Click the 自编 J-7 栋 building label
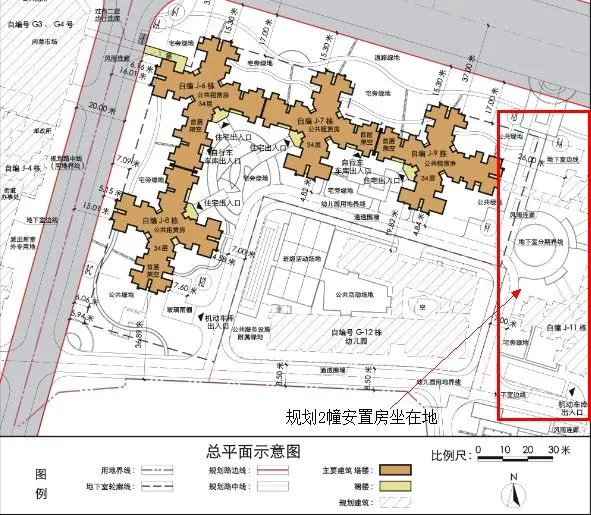This screenshot has height=515, width=591. click(315, 121)
